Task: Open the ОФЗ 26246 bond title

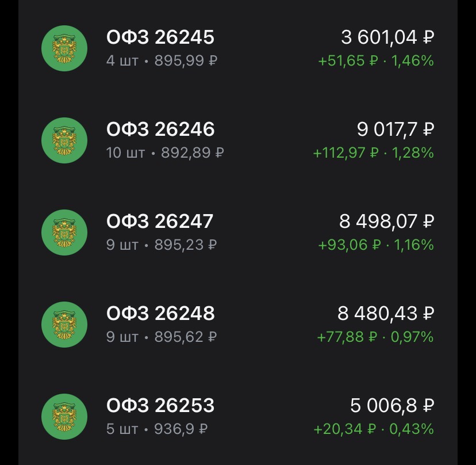Action: coord(160,129)
